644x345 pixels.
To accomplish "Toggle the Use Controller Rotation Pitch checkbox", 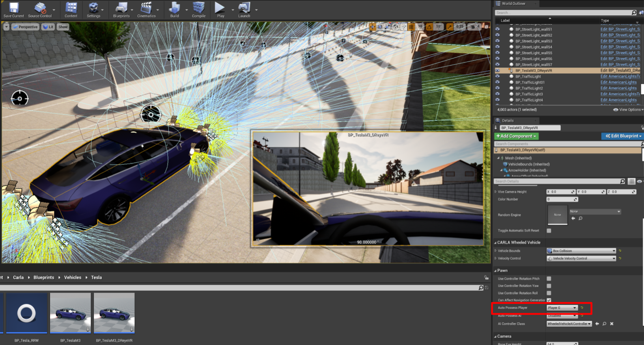I will pos(549,279).
